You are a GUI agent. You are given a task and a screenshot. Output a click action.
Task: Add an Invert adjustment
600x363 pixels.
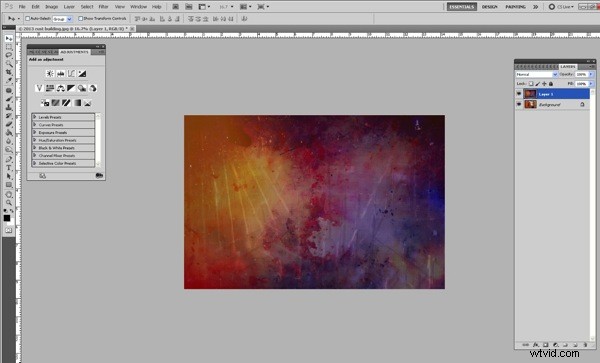45,103
